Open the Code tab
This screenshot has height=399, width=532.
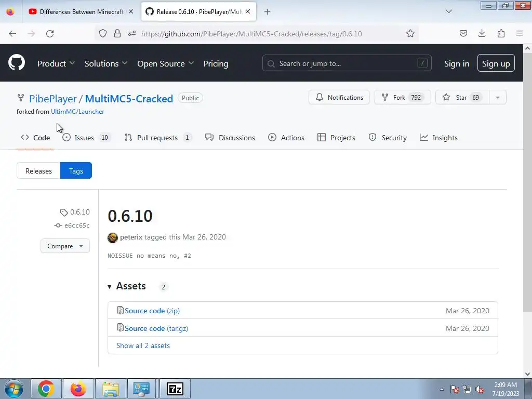pos(35,138)
